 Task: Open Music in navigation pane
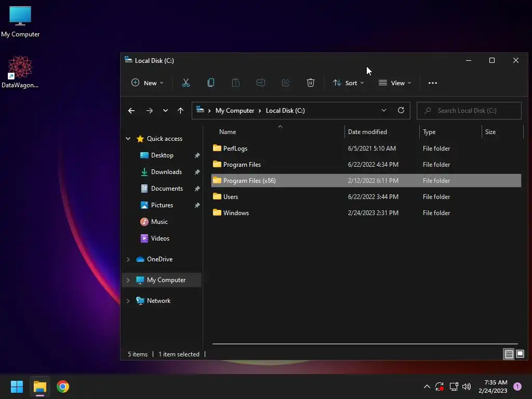(159, 222)
